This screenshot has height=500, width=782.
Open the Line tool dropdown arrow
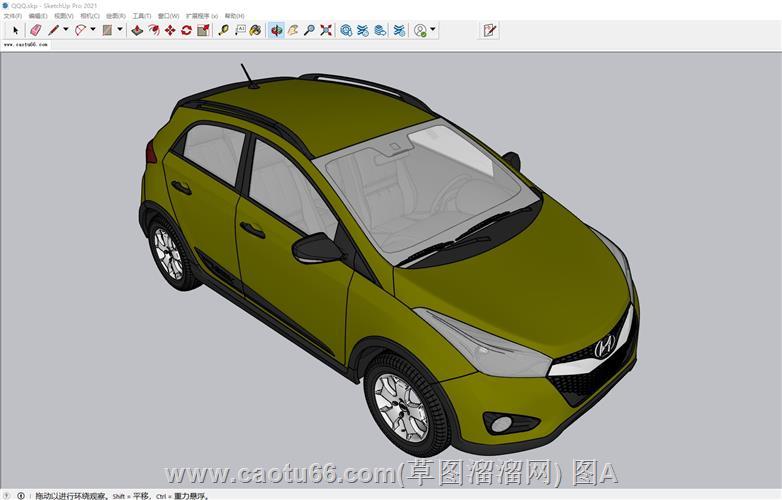click(x=66, y=29)
